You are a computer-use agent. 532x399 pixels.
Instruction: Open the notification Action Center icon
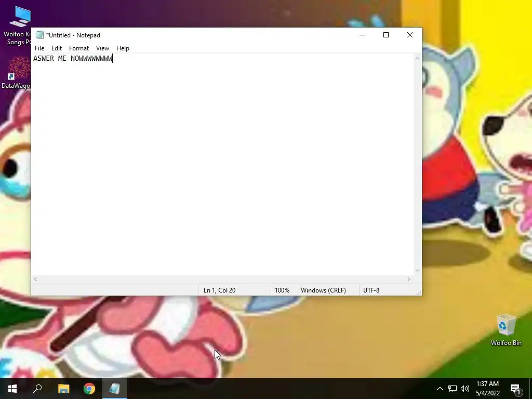tap(515, 389)
